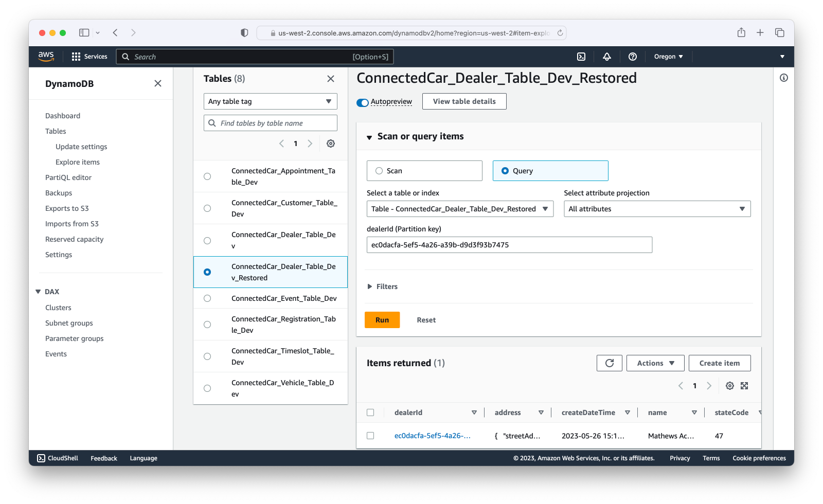The image size is (823, 504).
Task: Go to next page of returned items
Action: (709, 386)
